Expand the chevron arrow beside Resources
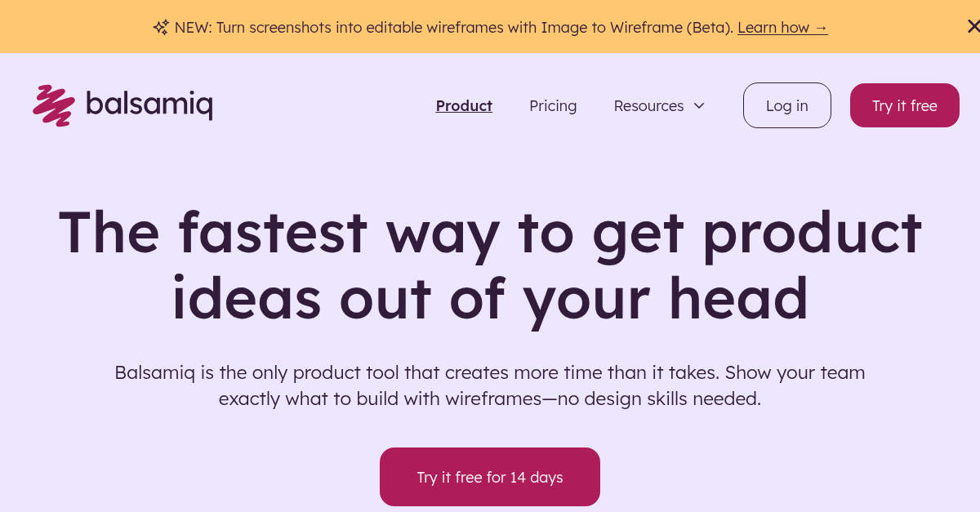The width and height of the screenshot is (980, 512). tap(699, 105)
